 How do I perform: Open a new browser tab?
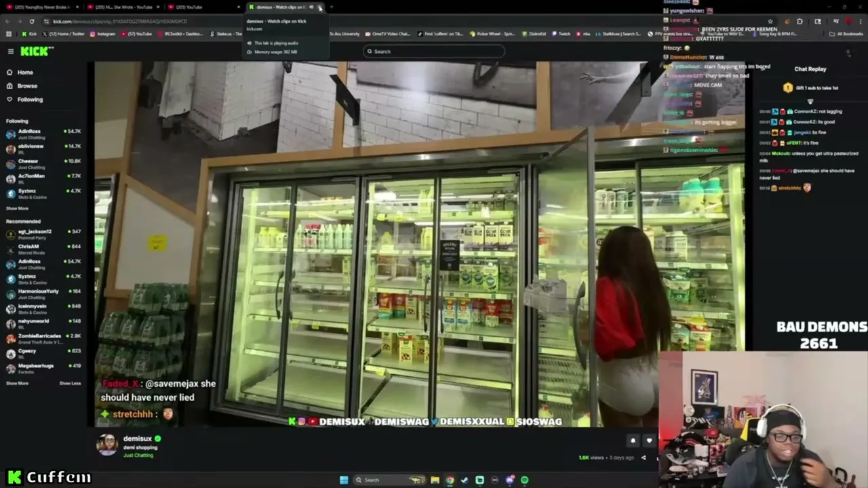[x=332, y=7]
